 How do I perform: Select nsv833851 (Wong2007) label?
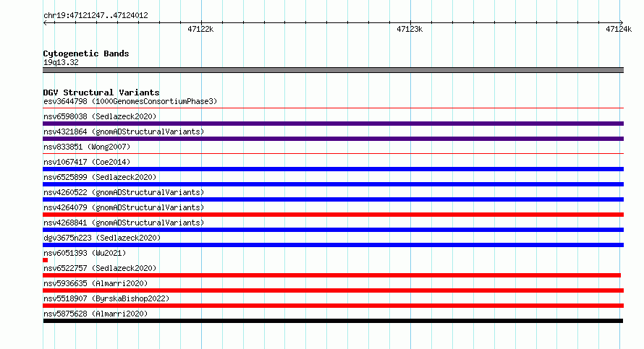click(x=87, y=147)
